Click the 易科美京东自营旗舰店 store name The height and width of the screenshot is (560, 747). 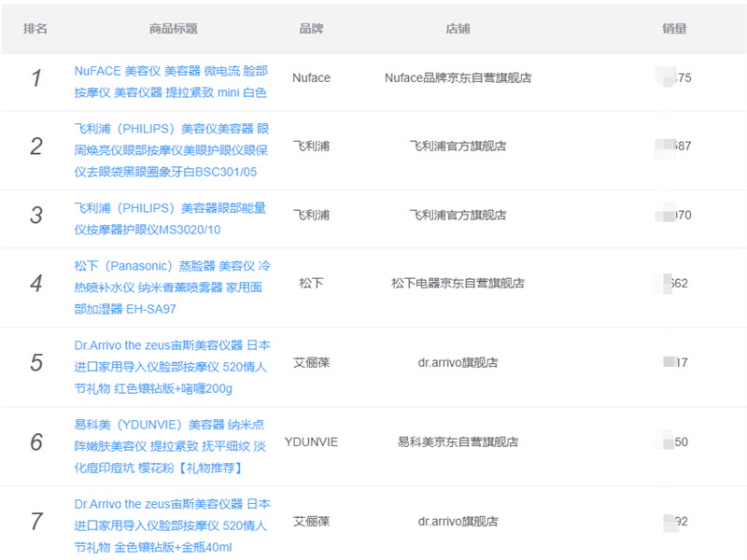(458, 442)
